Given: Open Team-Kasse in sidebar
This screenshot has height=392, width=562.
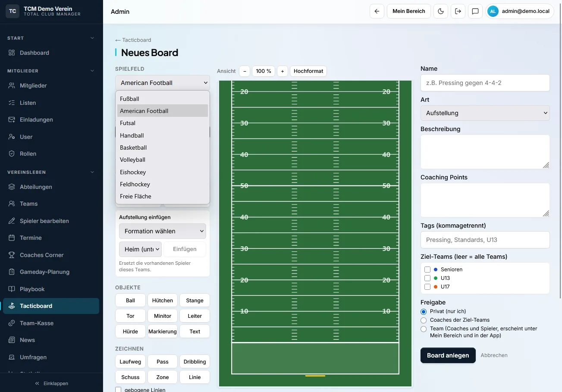Looking at the screenshot, I should click(x=51, y=323).
